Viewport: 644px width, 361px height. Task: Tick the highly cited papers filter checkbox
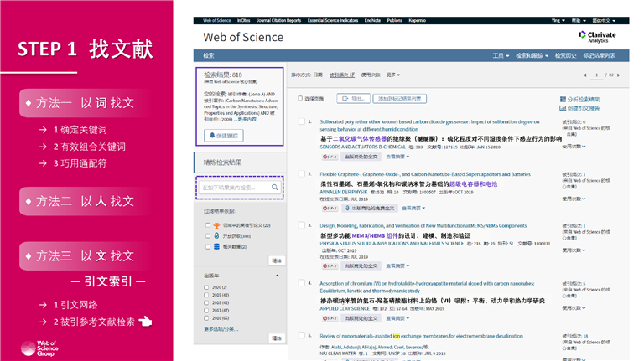coord(207,225)
